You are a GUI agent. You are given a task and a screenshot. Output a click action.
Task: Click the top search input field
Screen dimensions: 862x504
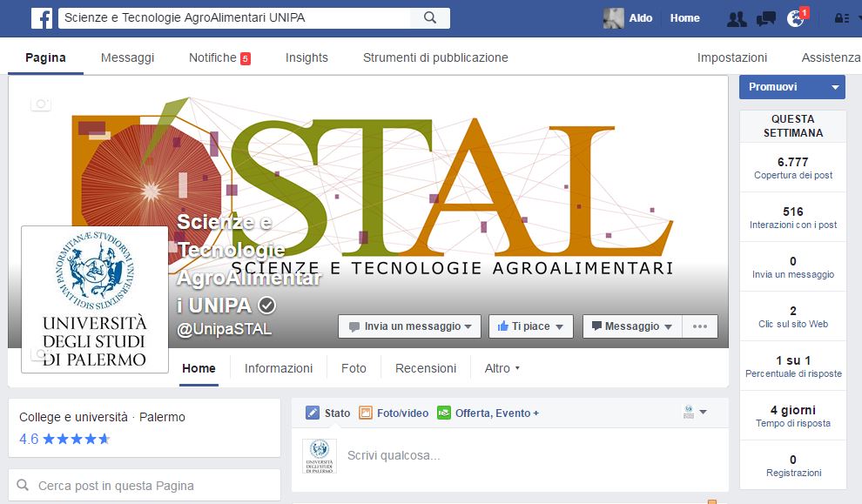[235, 17]
